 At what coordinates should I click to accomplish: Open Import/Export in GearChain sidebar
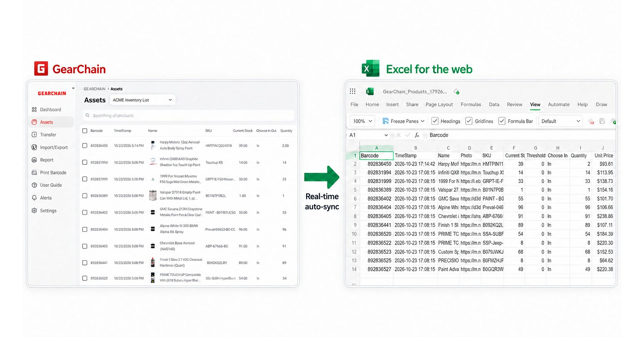(50, 148)
